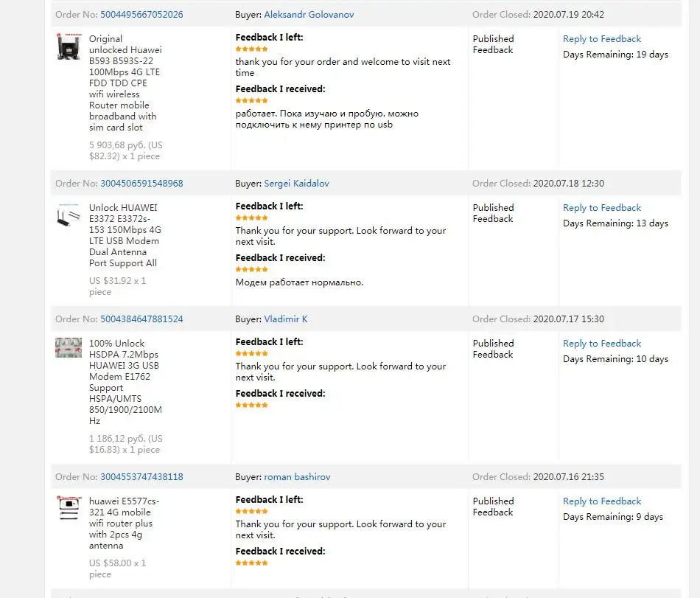Click the Original unlocked Huawei B593 product title

(125, 83)
